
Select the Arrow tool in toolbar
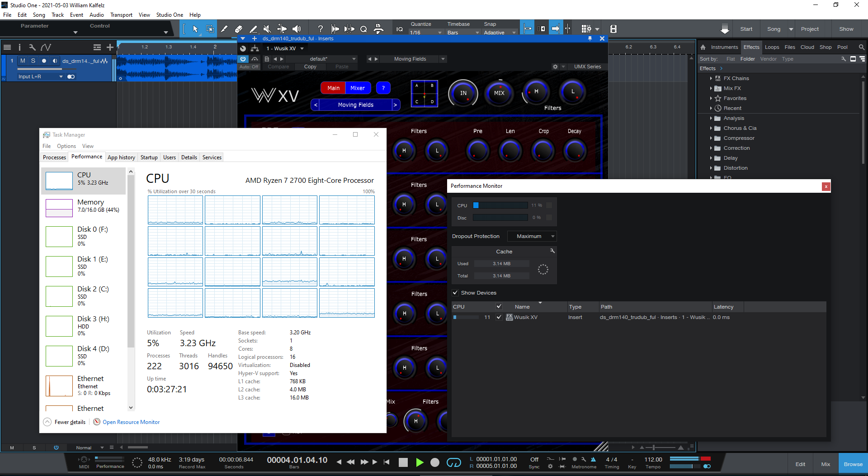coord(195,29)
